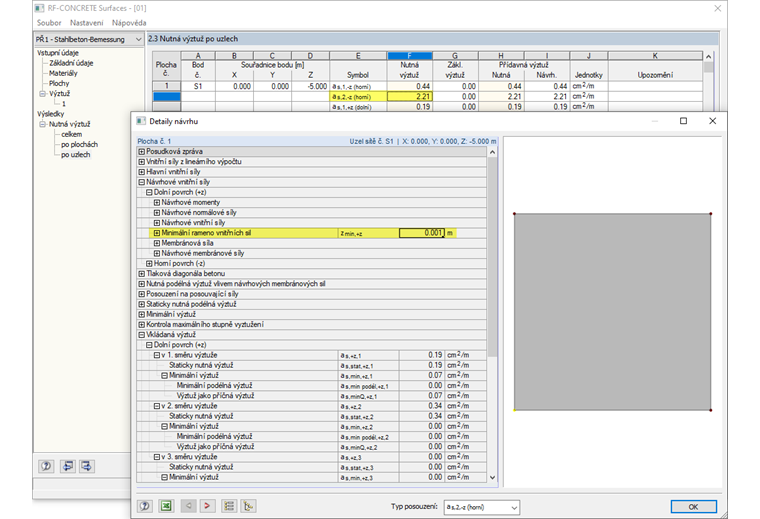Click Detaily návrhu dialog title icon
The image size is (760, 519).
coord(141,121)
